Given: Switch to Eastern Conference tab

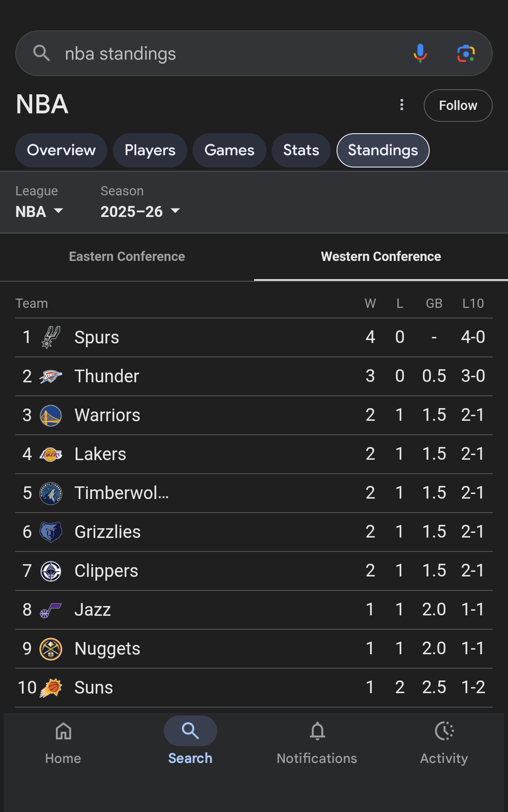Looking at the screenshot, I should pos(127,257).
